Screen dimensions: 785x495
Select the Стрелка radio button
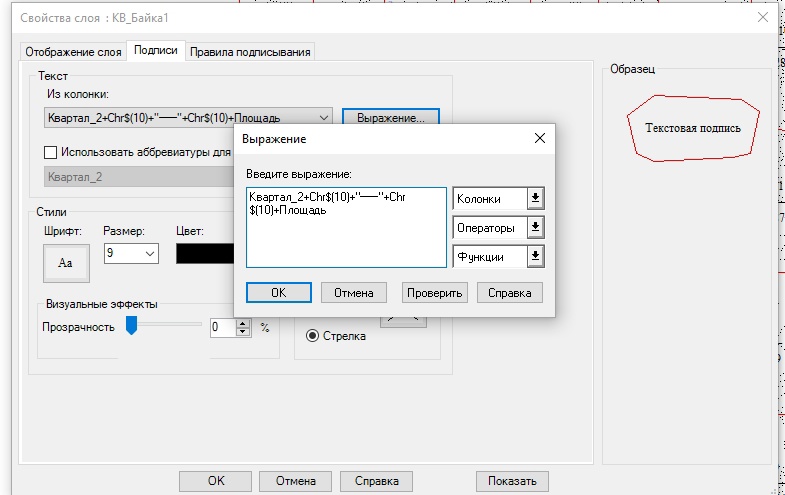[312, 336]
